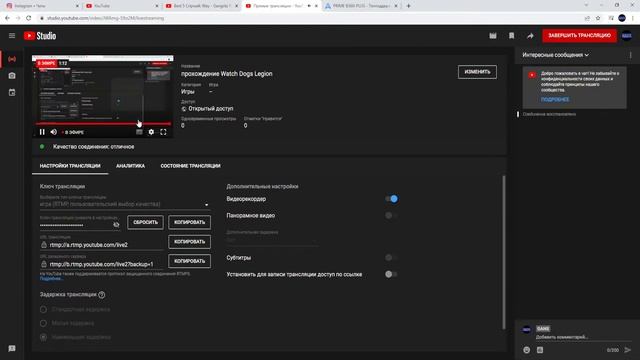Screen dimensions: 640x360
Task: Expand the stream key type dropdown
Action: click(x=124, y=204)
